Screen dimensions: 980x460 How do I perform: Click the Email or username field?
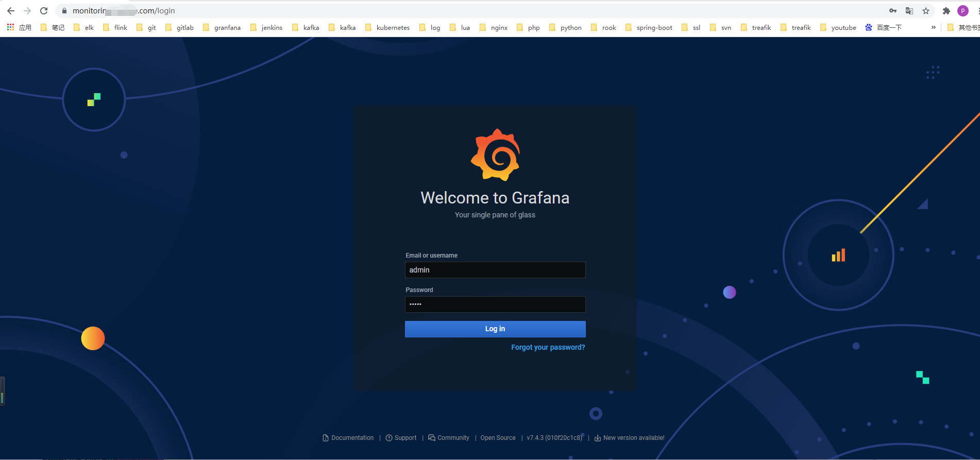click(x=495, y=270)
